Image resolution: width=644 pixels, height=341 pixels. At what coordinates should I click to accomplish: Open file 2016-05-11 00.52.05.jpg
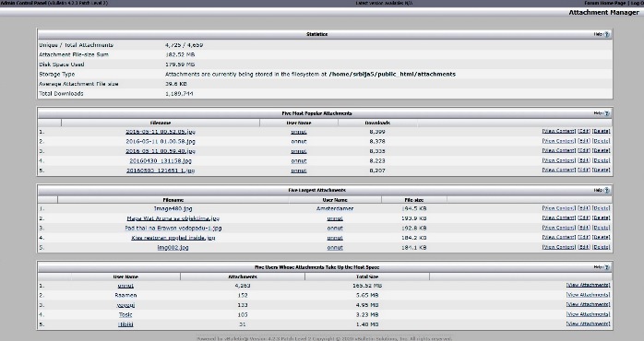(161, 132)
